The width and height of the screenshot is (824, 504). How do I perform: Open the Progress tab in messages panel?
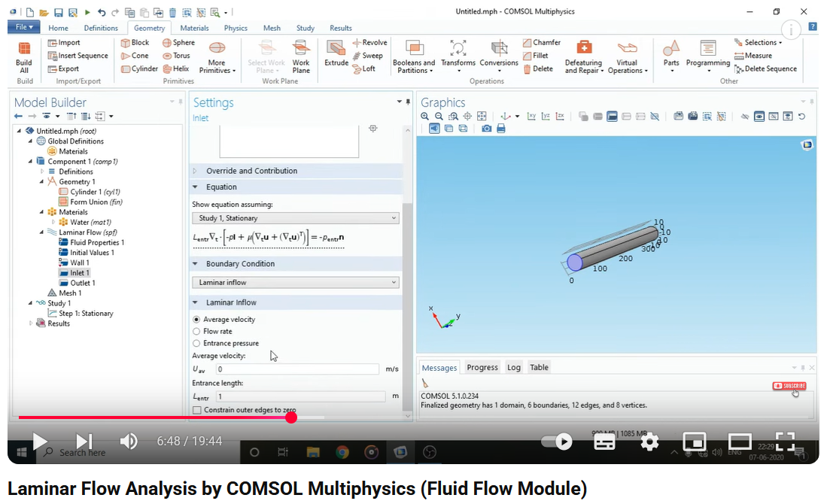click(x=482, y=367)
